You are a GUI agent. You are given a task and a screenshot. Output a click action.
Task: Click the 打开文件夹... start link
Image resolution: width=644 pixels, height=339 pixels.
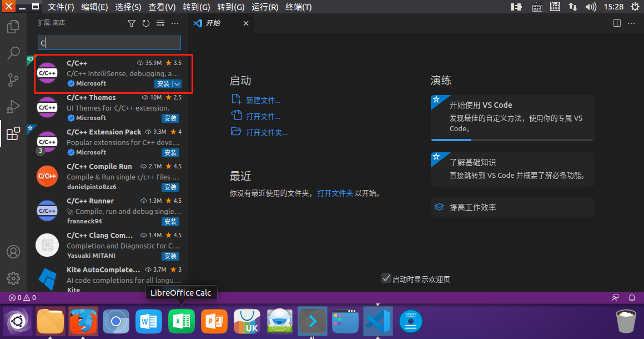click(x=266, y=133)
